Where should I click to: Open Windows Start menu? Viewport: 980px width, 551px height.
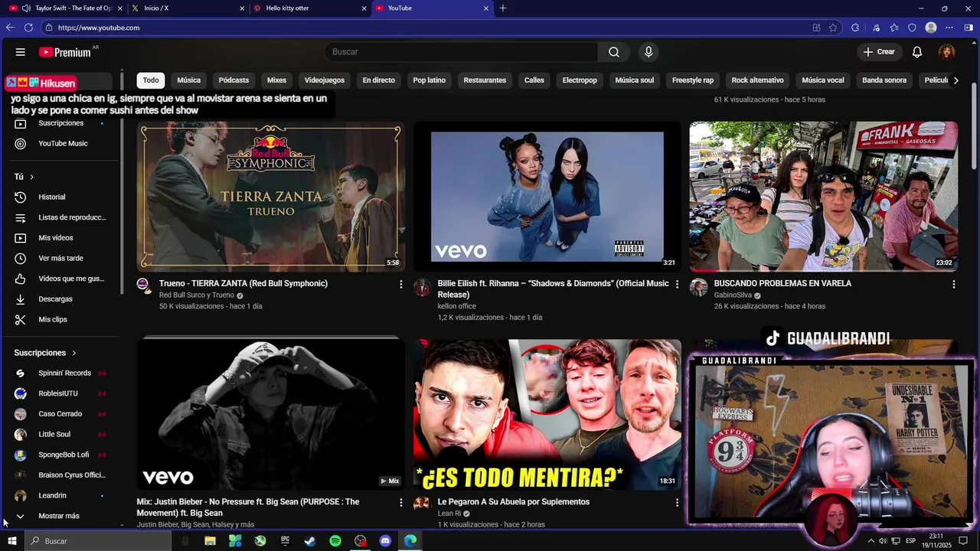tap(12, 541)
